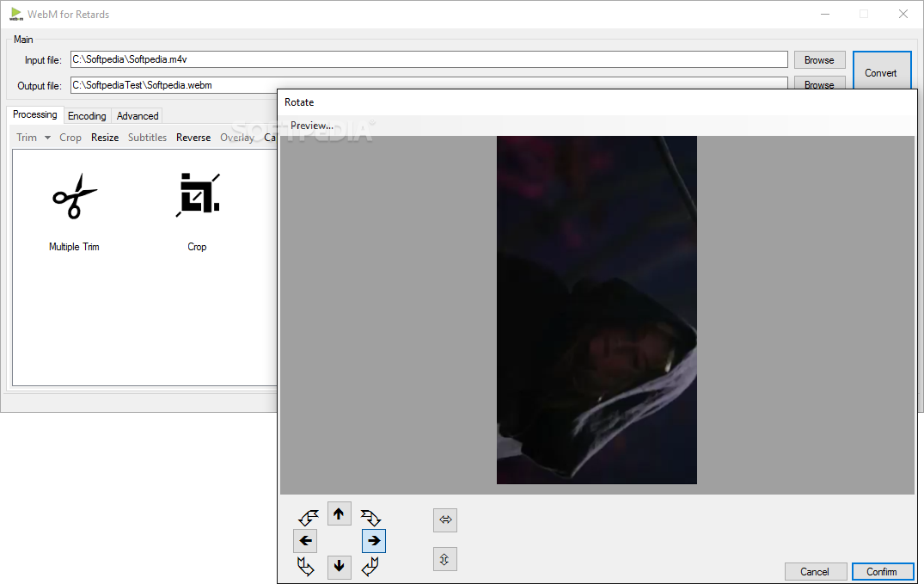Viewport: 924px width, 584px height.
Task: Close the WebM main window
Action: tap(903, 14)
